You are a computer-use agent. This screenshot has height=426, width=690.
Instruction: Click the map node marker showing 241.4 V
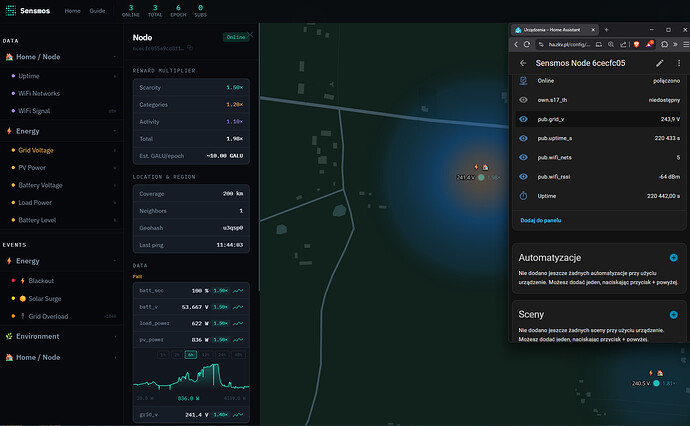(481, 177)
